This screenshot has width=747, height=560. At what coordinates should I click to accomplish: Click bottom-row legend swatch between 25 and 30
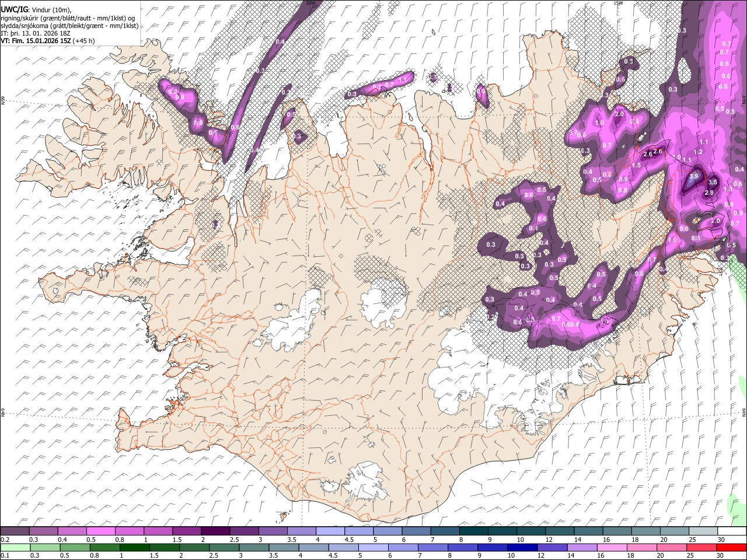(x=703, y=547)
